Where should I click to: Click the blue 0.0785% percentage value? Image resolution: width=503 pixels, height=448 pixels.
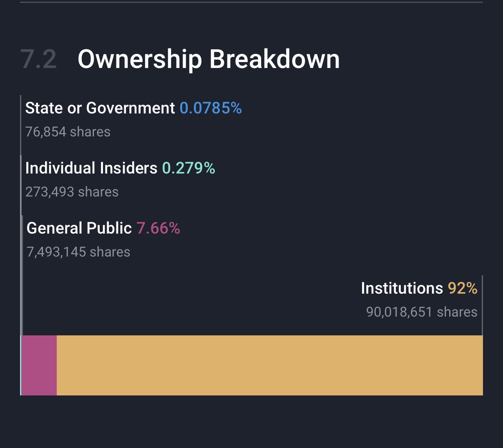tap(211, 108)
